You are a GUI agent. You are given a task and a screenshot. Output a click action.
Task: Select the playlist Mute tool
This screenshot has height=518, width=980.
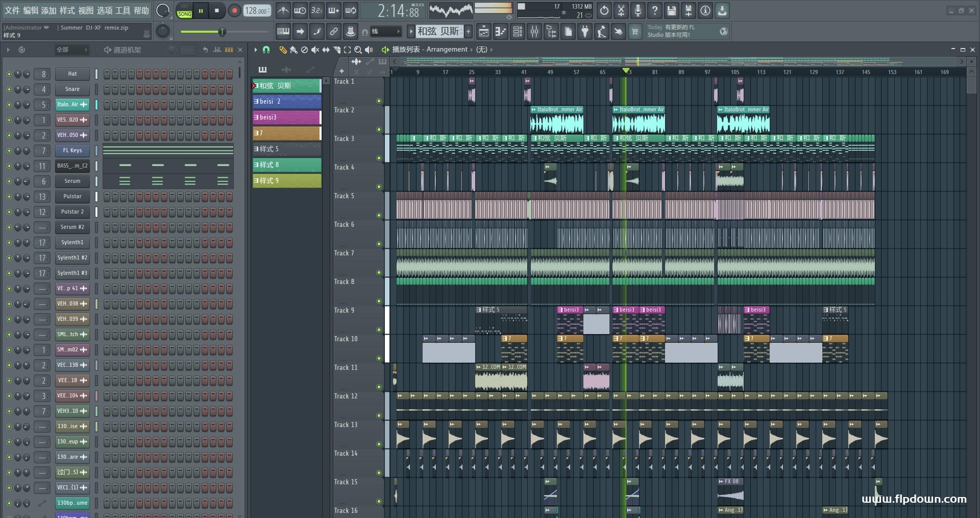(315, 50)
